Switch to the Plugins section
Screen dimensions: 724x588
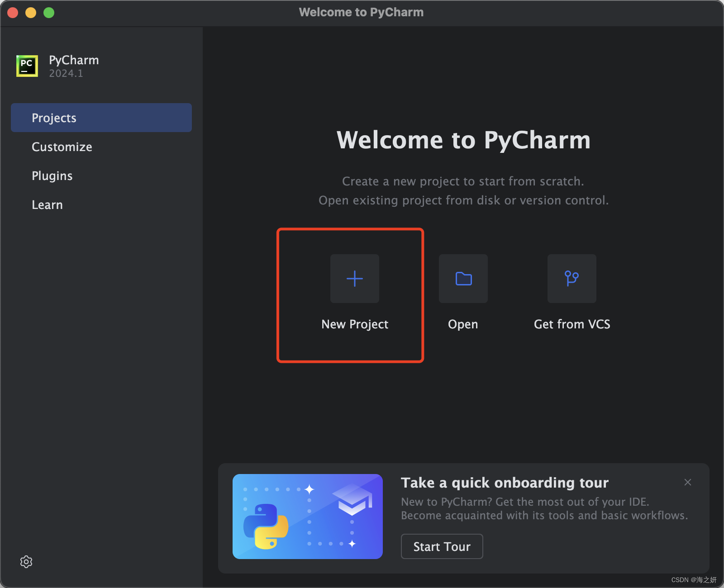52,175
